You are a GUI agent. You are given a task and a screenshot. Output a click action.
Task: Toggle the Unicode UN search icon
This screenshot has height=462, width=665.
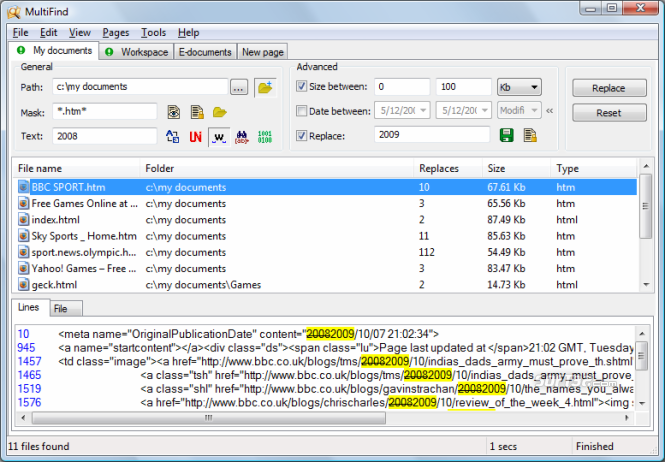[196, 136]
